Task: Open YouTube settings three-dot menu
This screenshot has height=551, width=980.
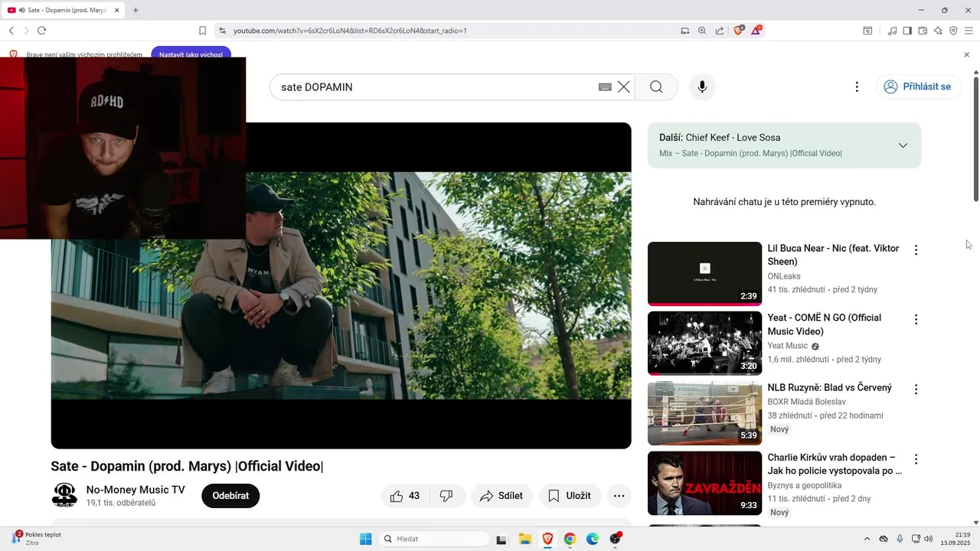Action: point(857,86)
